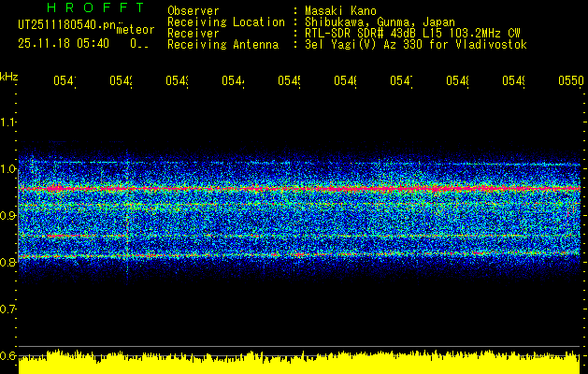Click the 0.9 kHz axis label
This screenshot has height=374, width=588.
coord(8,216)
